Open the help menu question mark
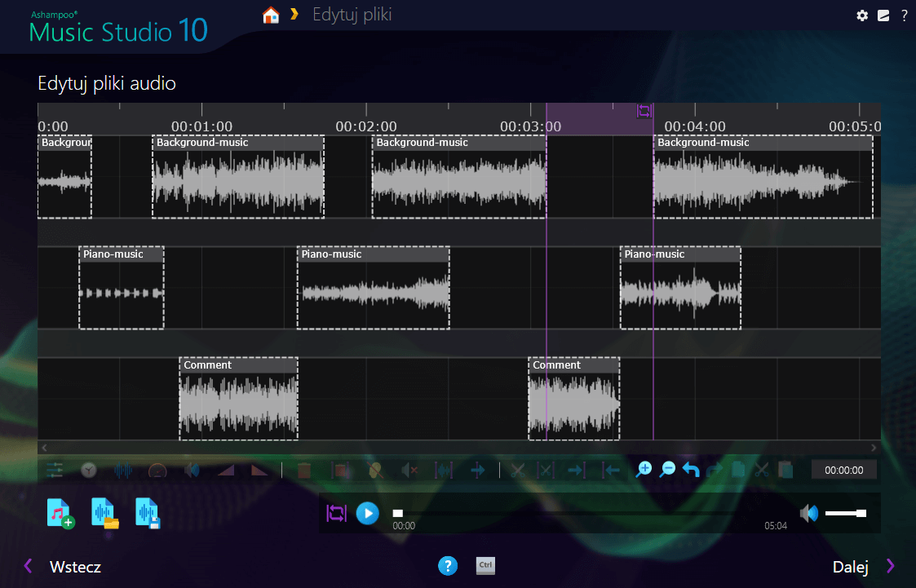The image size is (916, 588). click(904, 15)
